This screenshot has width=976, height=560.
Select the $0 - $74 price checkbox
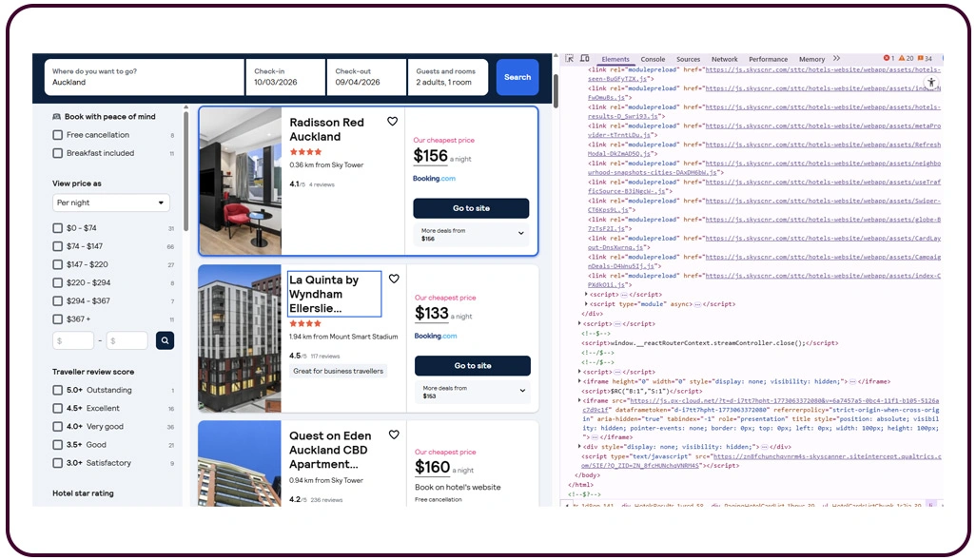(x=59, y=227)
